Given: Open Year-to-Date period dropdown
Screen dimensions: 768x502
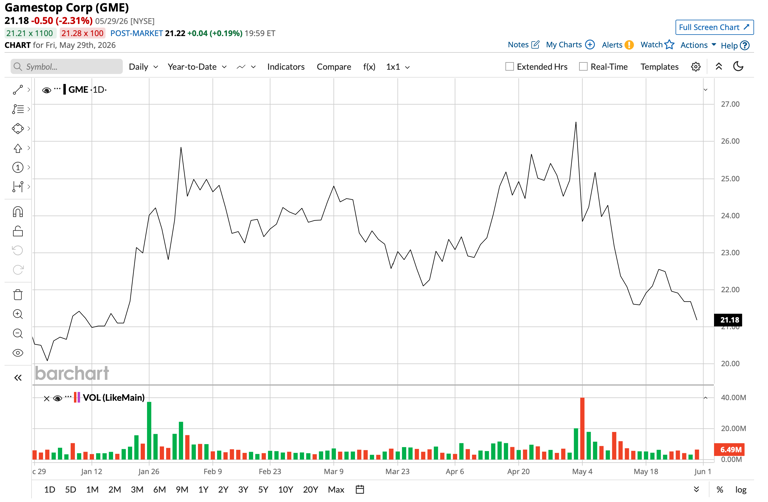Looking at the screenshot, I should pos(197,67).
